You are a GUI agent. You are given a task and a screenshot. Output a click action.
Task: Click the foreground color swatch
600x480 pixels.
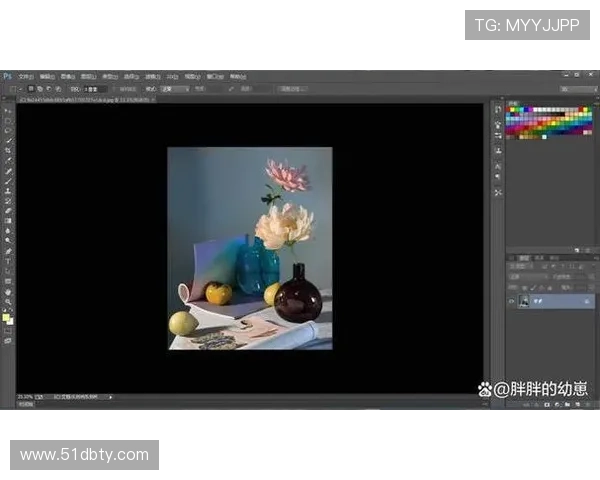(x=6, y=317)
